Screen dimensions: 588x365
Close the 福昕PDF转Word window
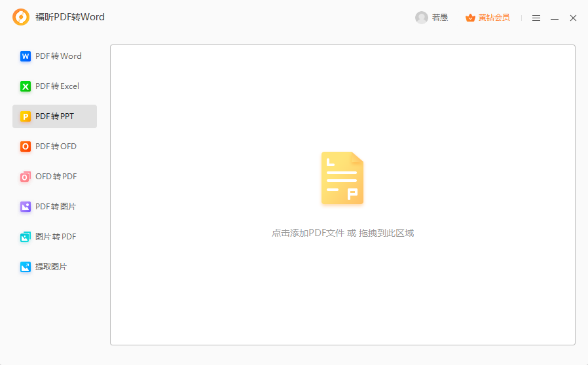click(x=573, y=18)
